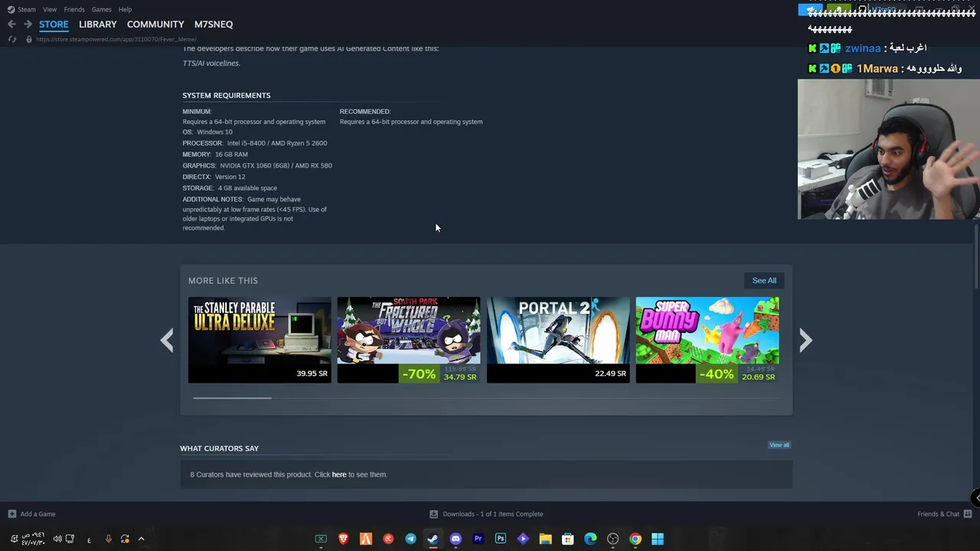Click the page vertical scrollbar
The image size is (980, 551).
coord(976,256)
